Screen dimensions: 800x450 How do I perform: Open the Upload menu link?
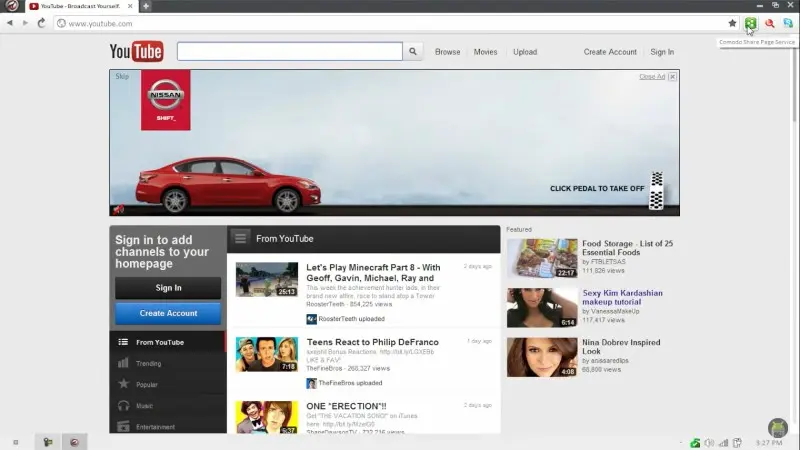click(x=525, y=52)
